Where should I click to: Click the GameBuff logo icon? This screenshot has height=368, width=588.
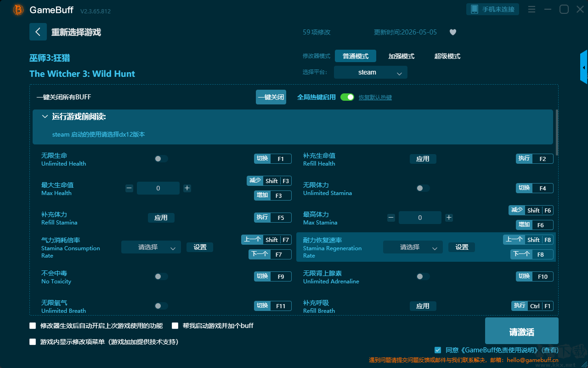point(18,10)
